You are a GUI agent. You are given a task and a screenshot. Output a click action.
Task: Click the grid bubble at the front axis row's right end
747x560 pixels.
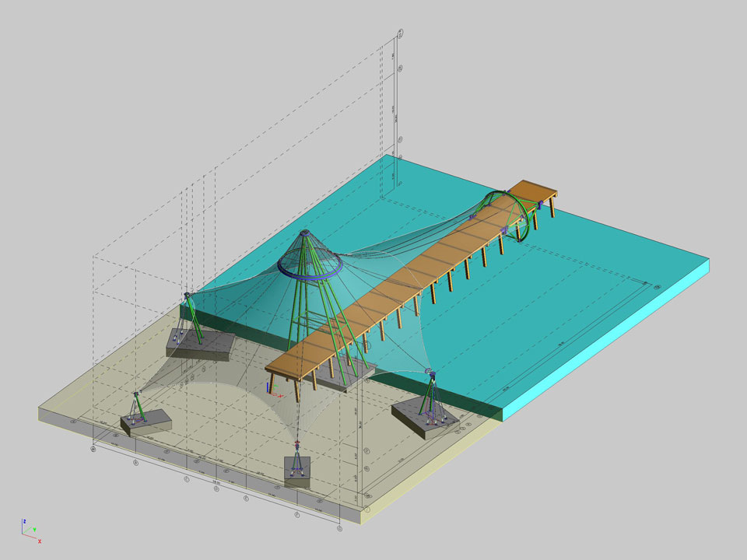339,528
